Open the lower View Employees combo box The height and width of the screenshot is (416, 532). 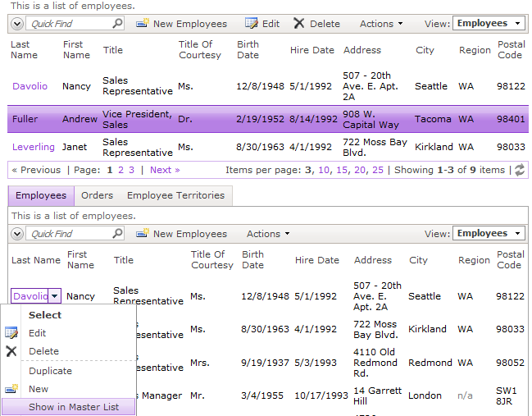point(489,233)
